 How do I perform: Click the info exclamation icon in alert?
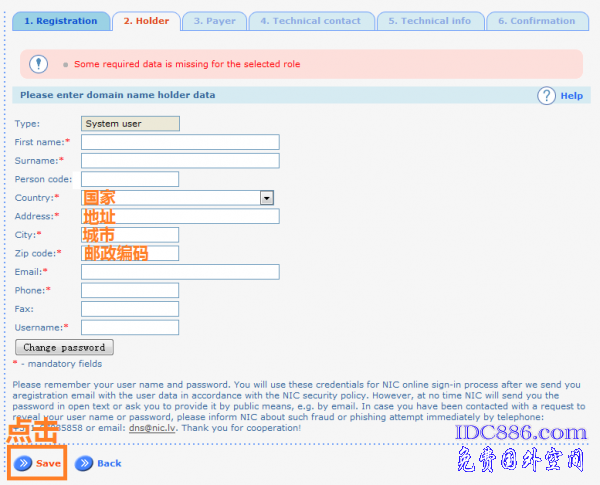pyautogui.click(x=39, y=64)
